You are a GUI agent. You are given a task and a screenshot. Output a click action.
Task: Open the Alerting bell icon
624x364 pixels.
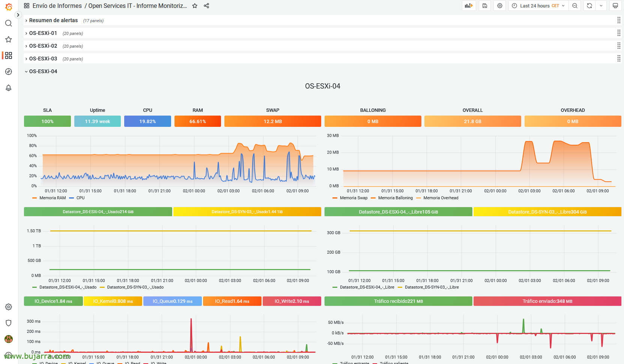(x=9, y=88)
